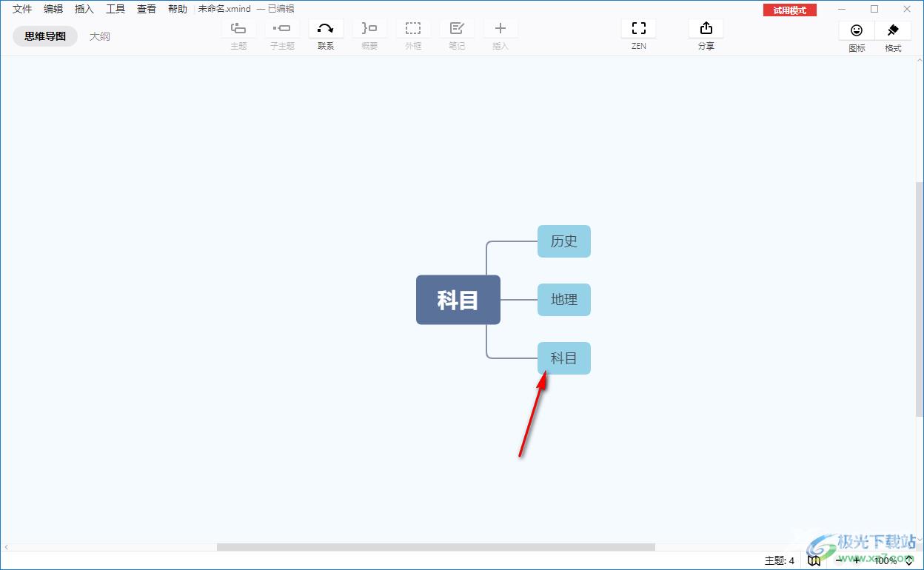Enter ZEN mode
The width and height of the screenshot is (924, 570).
(x=639, y=29)
